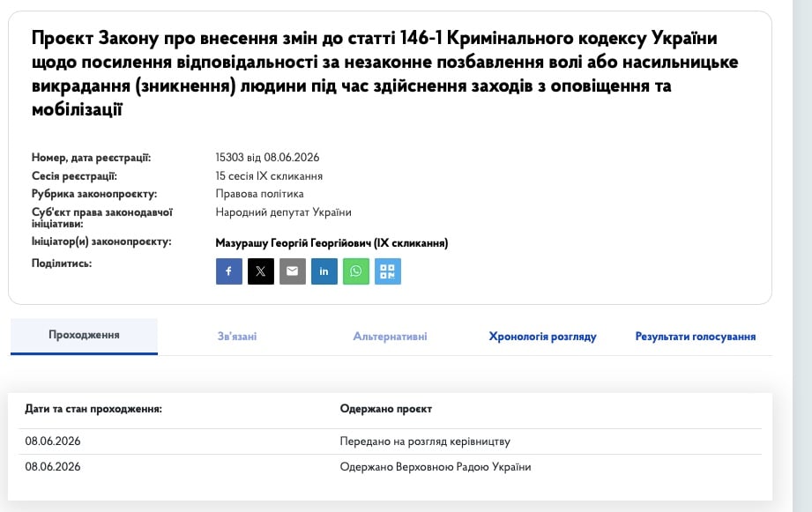Click the date beside Одержано Верховною Радою України

coord(53,466)
